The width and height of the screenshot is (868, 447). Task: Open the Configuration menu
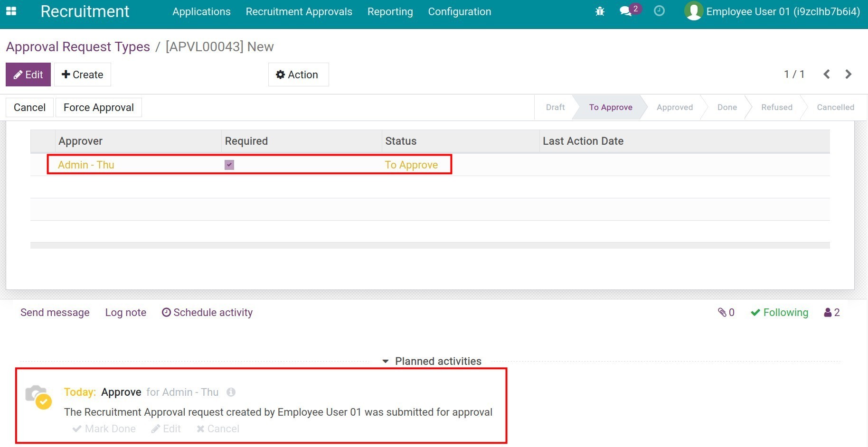pyautogui.click(x=459, y=11)
